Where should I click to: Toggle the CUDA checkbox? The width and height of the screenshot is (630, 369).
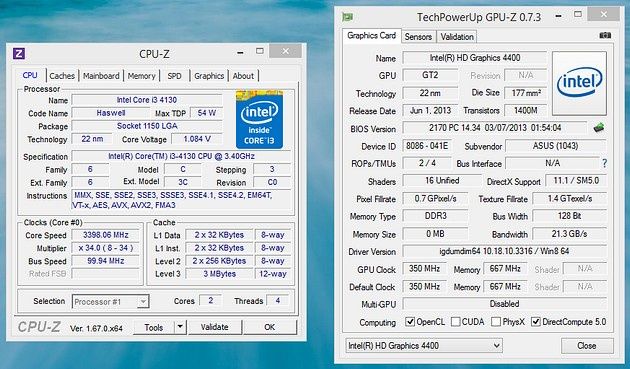click(x=456, y=322)
